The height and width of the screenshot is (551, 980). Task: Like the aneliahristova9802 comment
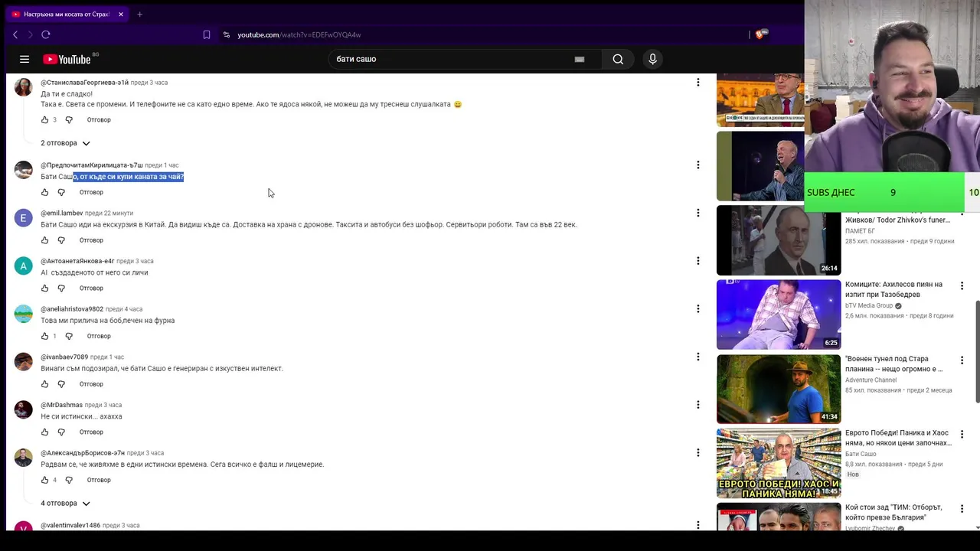pyautogui.click(x=44, y=336)
